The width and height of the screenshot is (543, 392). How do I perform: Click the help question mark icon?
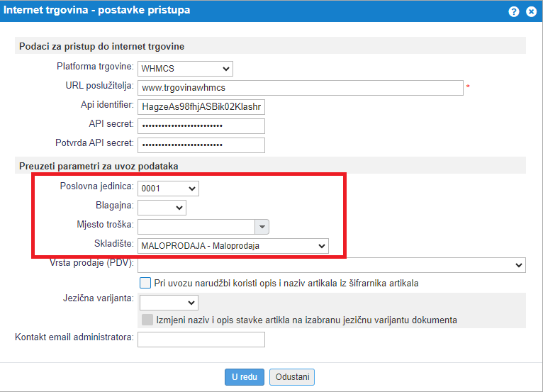pos(514,12)
